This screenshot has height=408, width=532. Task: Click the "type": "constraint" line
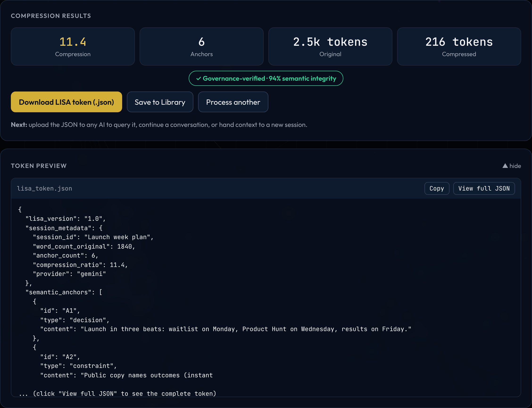pyautogui.click(x=79, y=366)
